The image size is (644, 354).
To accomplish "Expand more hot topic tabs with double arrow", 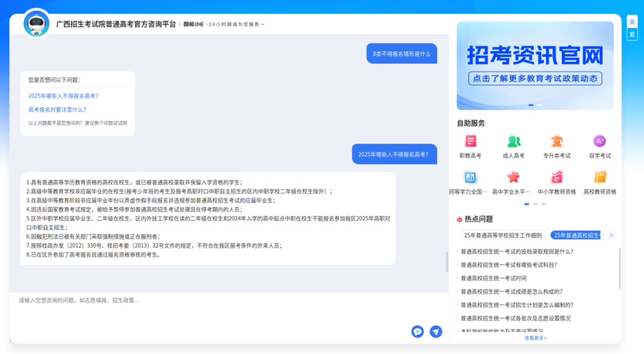I will click(x=611, y=235).
